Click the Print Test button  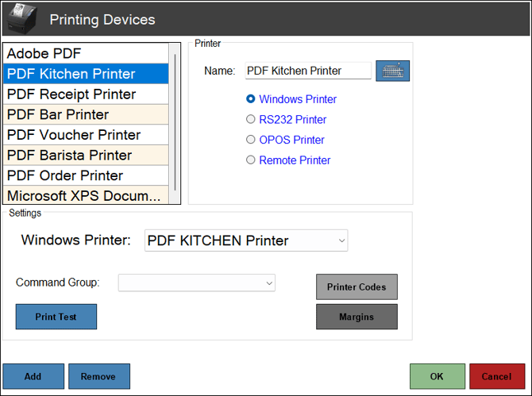pyautogui.click(x=56, y=317)
